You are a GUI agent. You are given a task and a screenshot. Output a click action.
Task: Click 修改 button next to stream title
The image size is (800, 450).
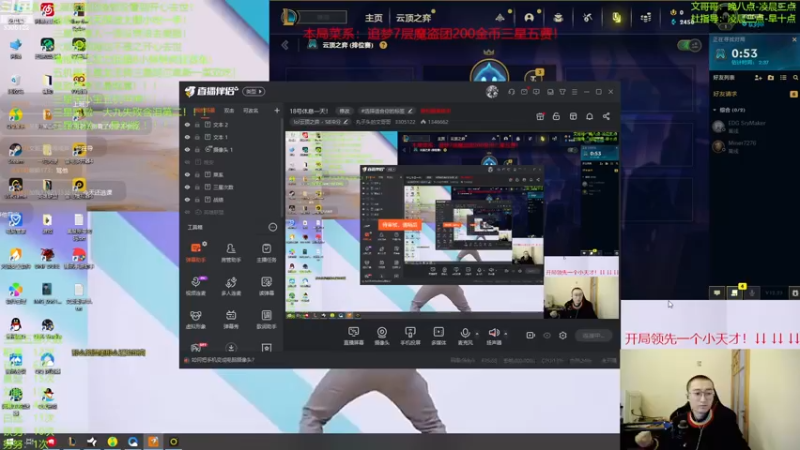pyautogui.click(x=344, y=111)
